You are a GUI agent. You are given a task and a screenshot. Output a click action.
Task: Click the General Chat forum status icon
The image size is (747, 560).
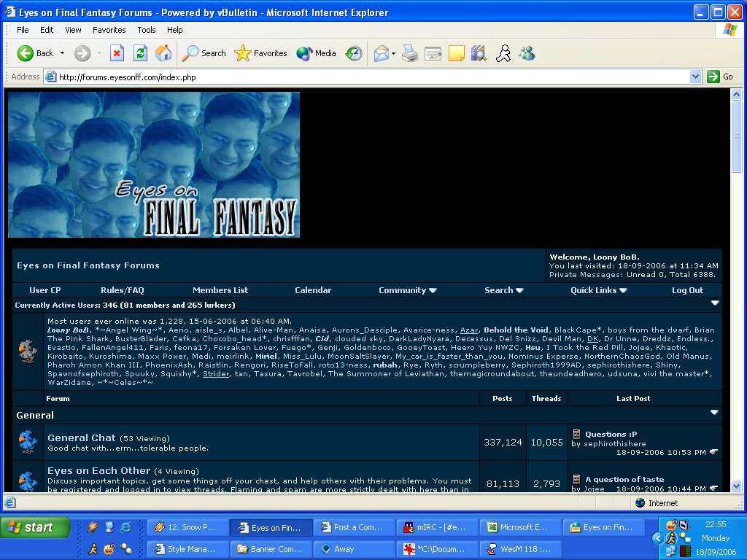click(28, 441)
